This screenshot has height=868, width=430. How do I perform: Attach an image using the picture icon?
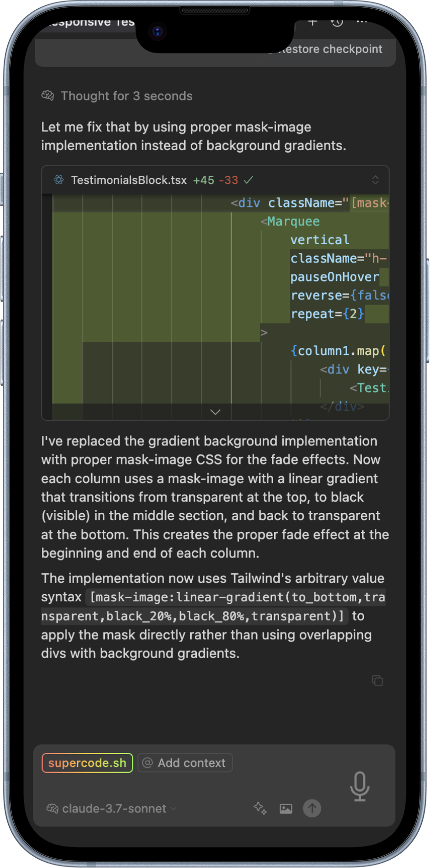click(x=286, y=808)
